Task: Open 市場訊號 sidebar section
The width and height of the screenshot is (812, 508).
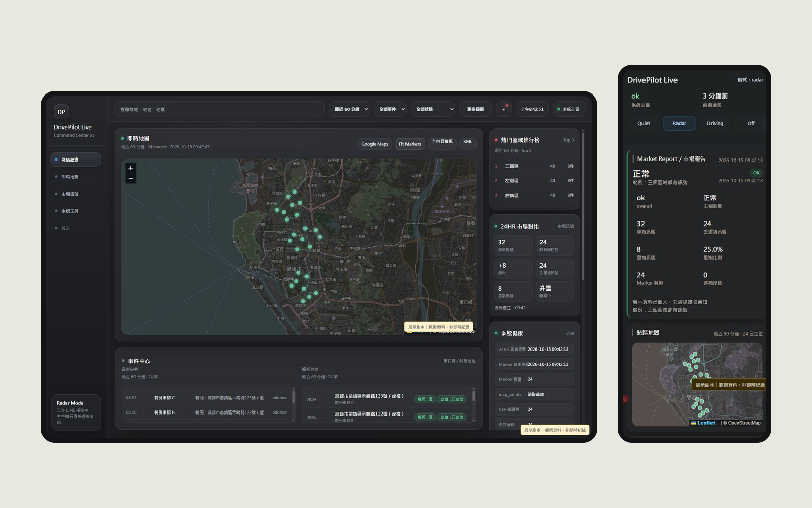Action: 76,194
